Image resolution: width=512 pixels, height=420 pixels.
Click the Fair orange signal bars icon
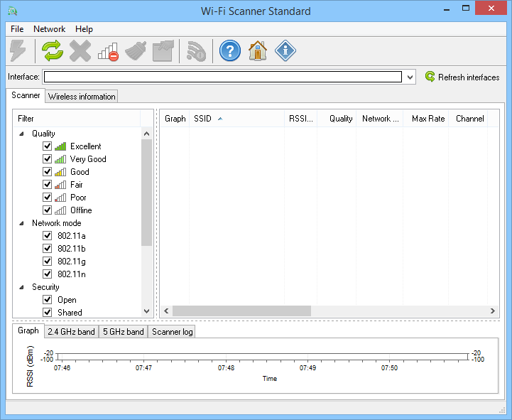click(60, 185)
